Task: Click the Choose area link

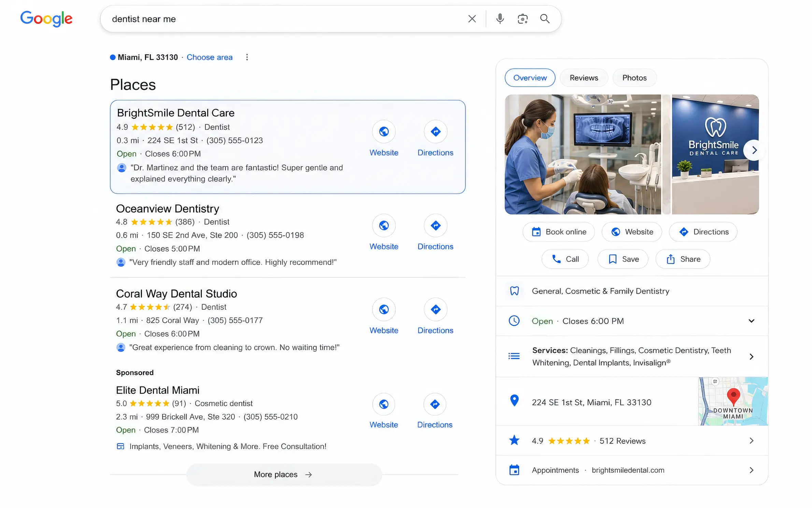Action: [x=209, y=57]
